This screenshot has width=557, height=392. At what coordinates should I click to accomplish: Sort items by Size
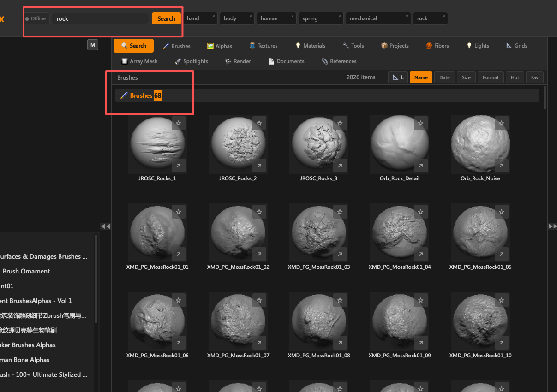(467, 77)
